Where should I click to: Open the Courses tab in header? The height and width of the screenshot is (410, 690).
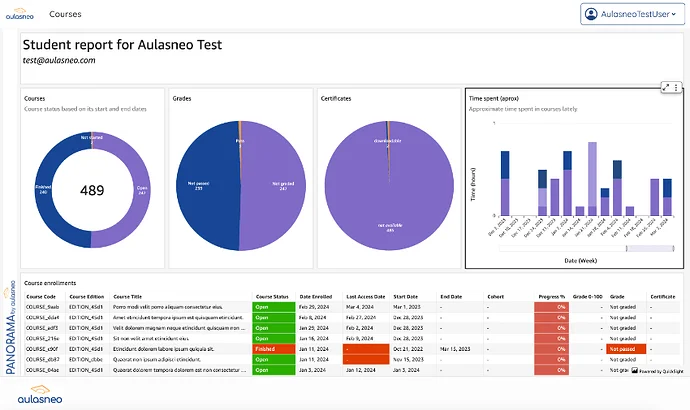pos(66,14)
